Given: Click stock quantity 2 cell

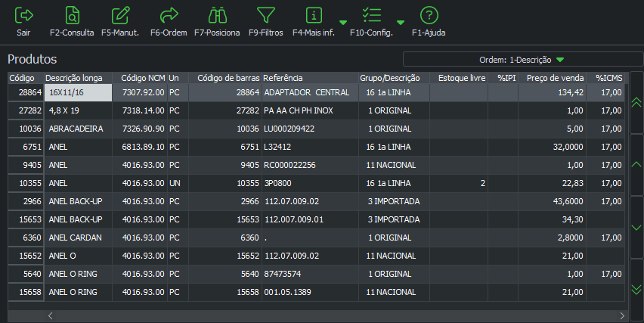Looking at the screenshot, I should 459,183.
